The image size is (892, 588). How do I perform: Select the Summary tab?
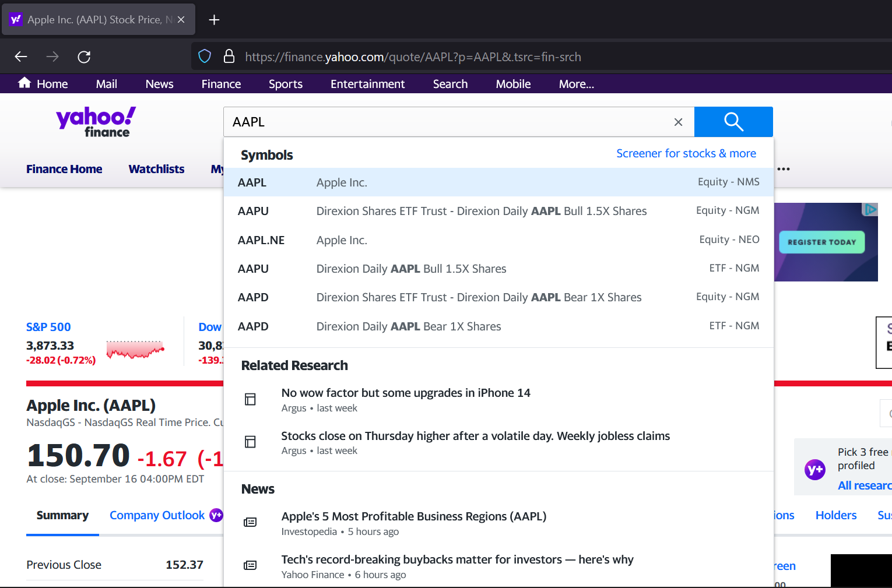(62, 515)
